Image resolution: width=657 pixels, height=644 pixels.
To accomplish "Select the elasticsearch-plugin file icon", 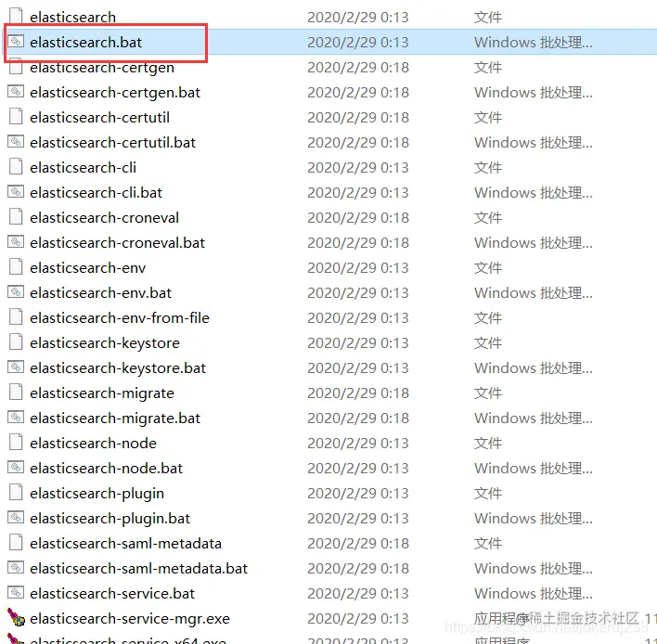I will (x=16, y=493).
